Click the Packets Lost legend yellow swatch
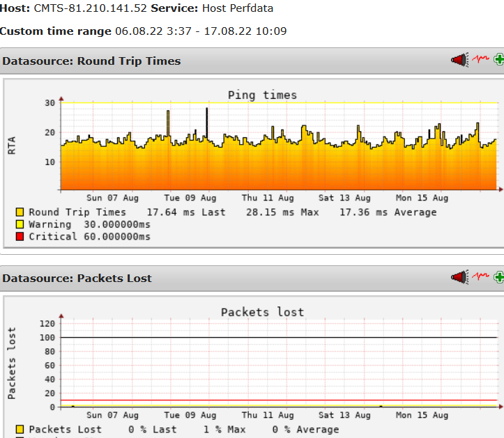 pos(20,430)
